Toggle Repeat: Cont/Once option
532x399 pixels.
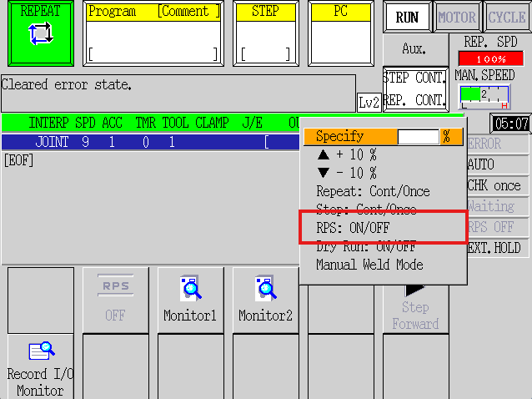point(374,191)
